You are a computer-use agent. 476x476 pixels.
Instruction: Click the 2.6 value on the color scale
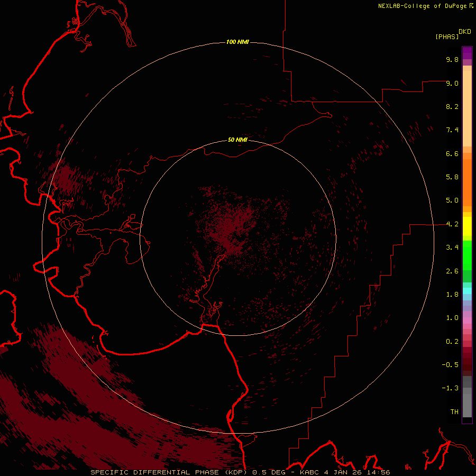pyautogui.click(x=452, y=271)
